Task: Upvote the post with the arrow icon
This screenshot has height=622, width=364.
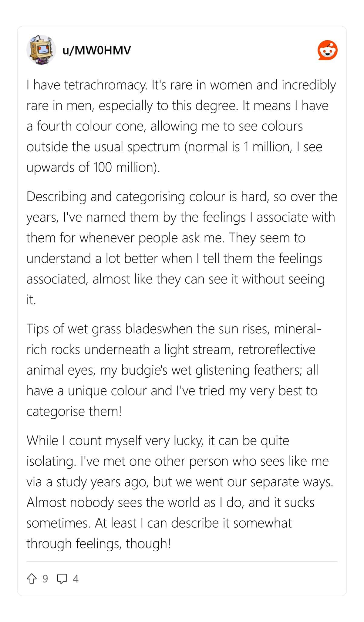Action: coord(32,579)
